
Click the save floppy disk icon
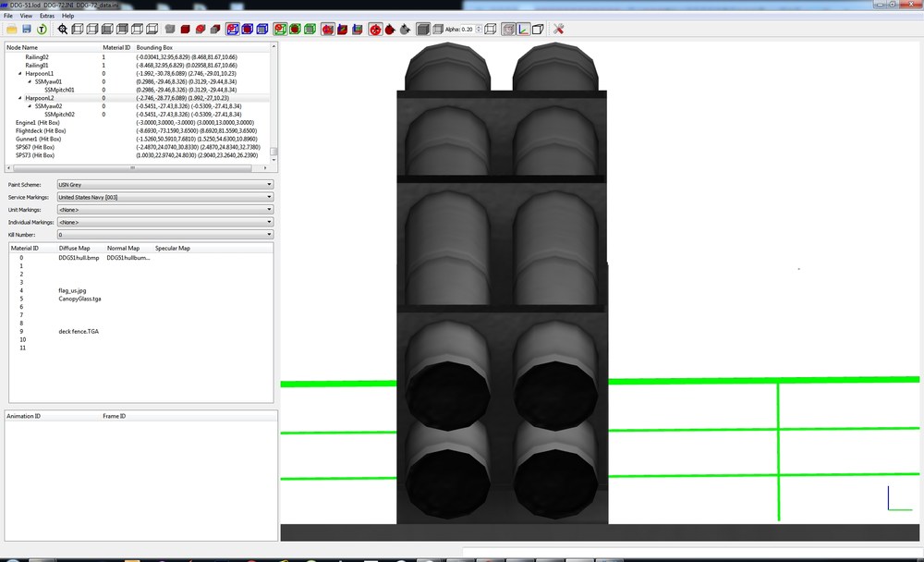(x=27, y=29)
